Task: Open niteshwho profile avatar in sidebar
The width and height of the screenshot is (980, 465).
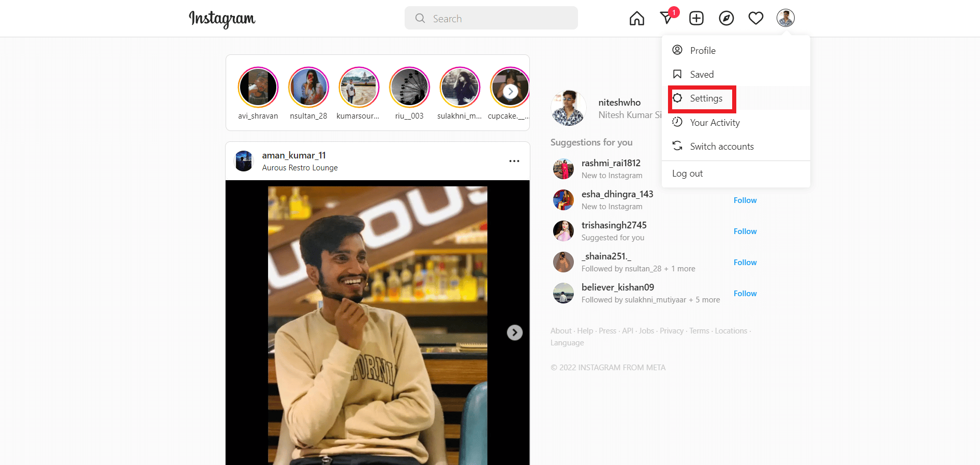Action: pos(568,108)
